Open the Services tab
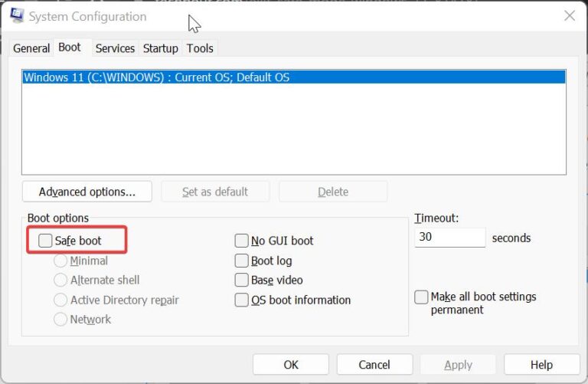The width and height of the screenshot is (588, 384). pyautogui.click(x=115, y=48)
